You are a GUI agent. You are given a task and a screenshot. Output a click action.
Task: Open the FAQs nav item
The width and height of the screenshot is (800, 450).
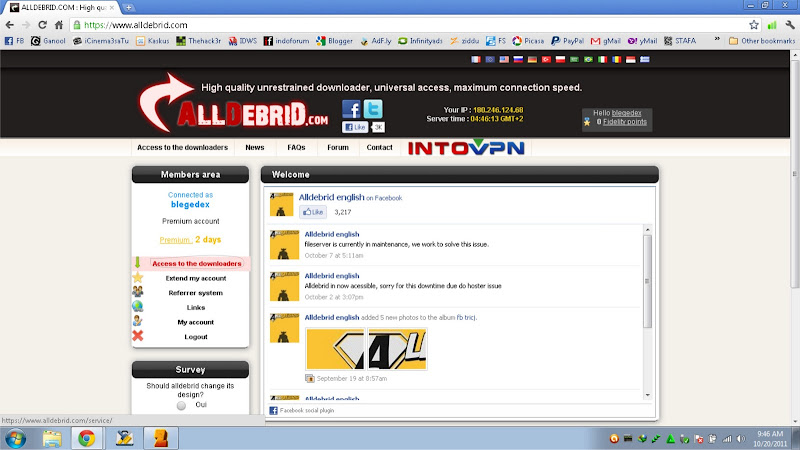[x=296, y=147]
